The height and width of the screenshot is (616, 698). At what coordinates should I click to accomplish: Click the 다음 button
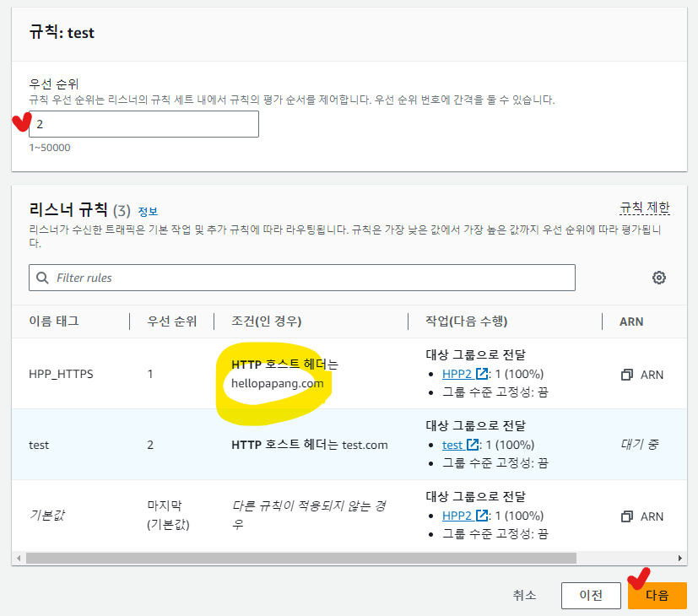pyautogui.click(x=657, y=596)
